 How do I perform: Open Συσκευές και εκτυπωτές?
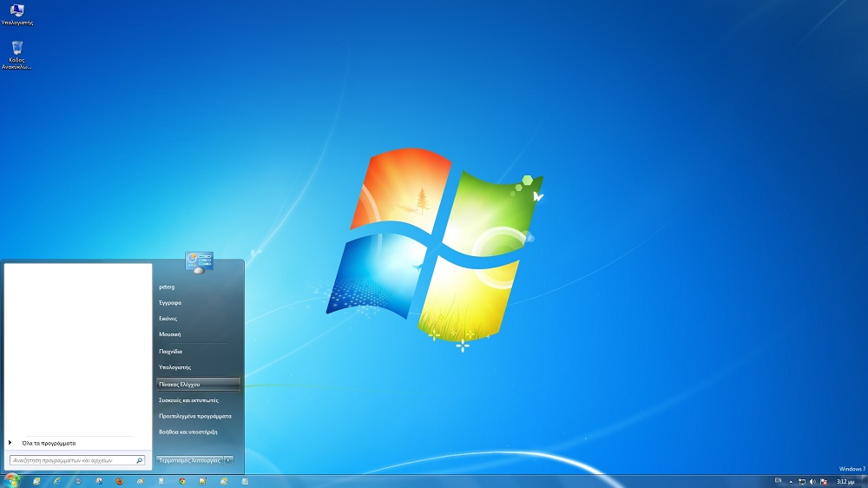[188, 400]
